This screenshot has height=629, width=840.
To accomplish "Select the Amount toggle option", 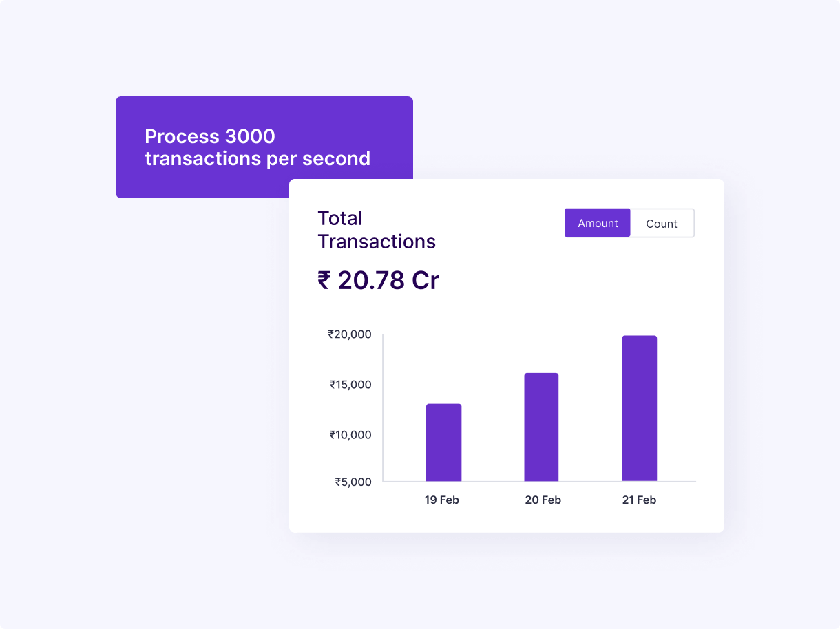I will (x=598, y=223).
